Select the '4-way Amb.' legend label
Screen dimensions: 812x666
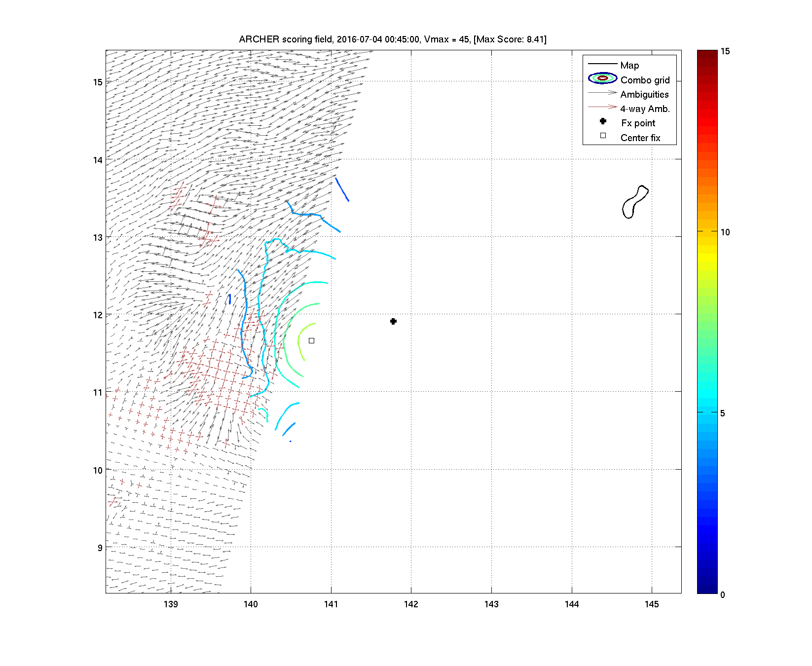pos(645,109)
